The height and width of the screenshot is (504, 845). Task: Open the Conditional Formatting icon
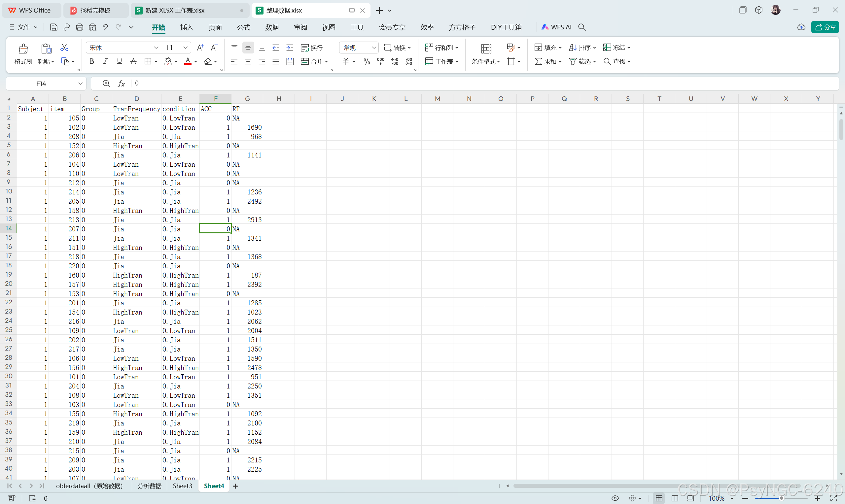click(486, 49)
